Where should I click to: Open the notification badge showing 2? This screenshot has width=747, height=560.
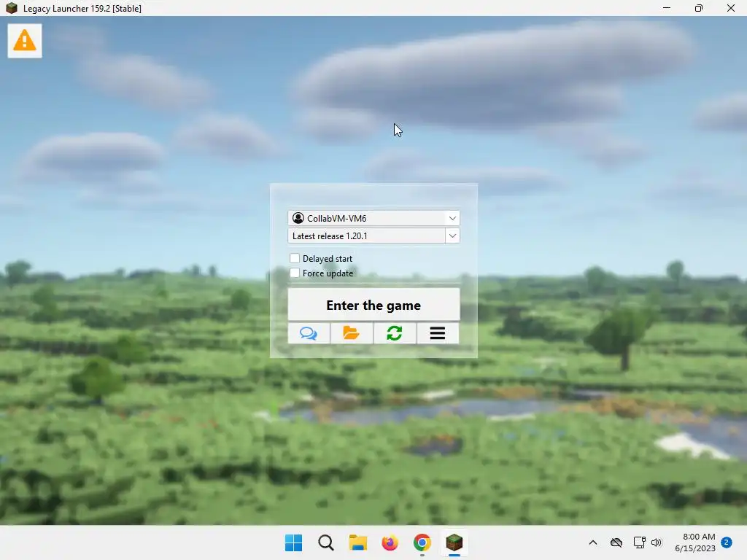click(726, 542)
